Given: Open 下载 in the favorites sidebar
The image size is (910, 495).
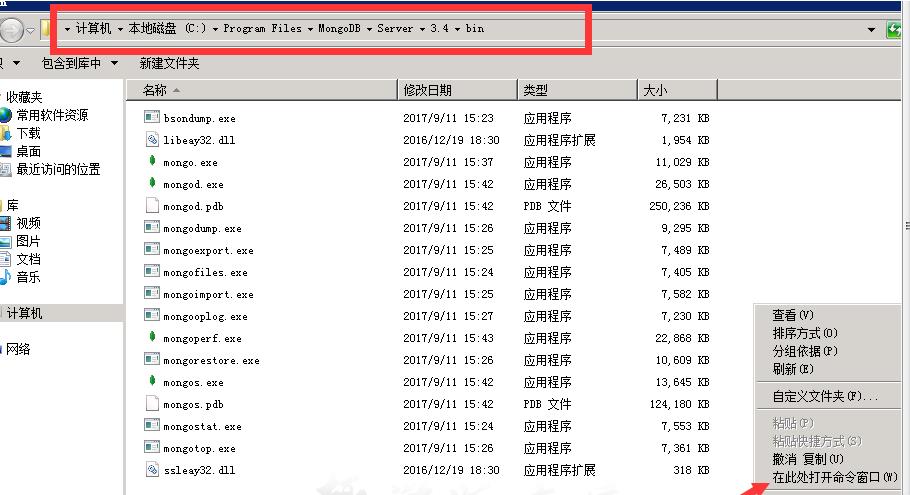Looking at the screenshot, I should (28, 133).
